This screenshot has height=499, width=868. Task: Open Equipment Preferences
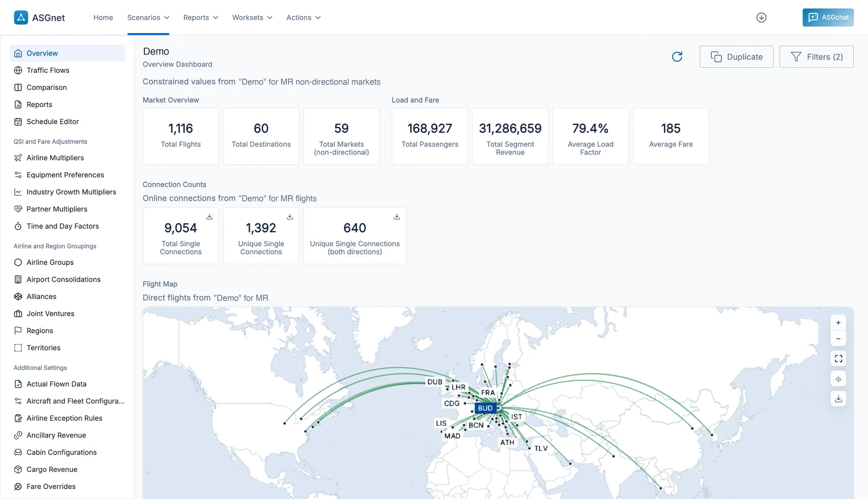pyautogui.click(x=67, y=175)
